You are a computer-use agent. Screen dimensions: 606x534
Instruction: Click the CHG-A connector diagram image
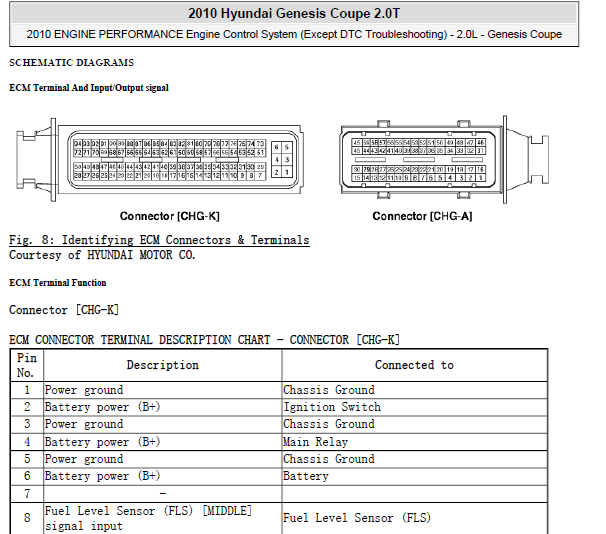[x=444, y=160]
